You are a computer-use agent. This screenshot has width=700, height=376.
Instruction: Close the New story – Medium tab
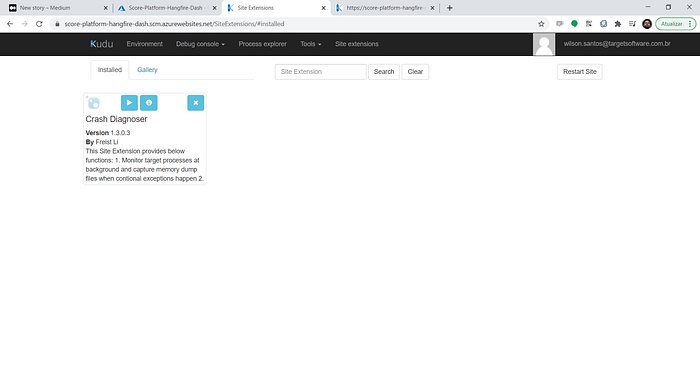pyautogui.click(x=106, y=8)
